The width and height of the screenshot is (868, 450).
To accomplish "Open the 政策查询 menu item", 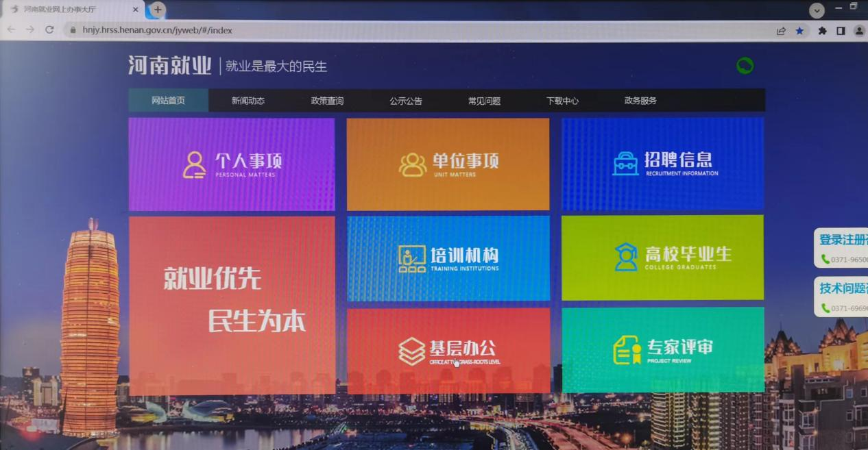I will (327, 101).
